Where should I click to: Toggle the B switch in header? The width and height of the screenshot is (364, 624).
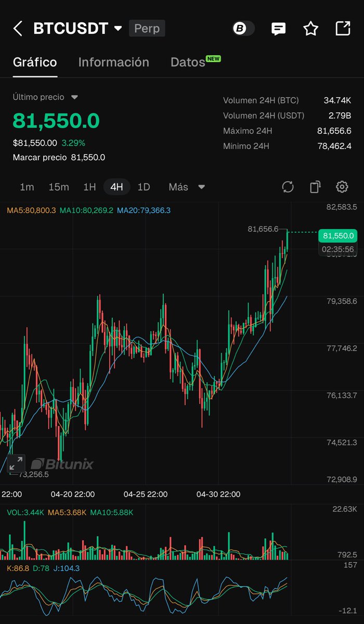point(243,29)
